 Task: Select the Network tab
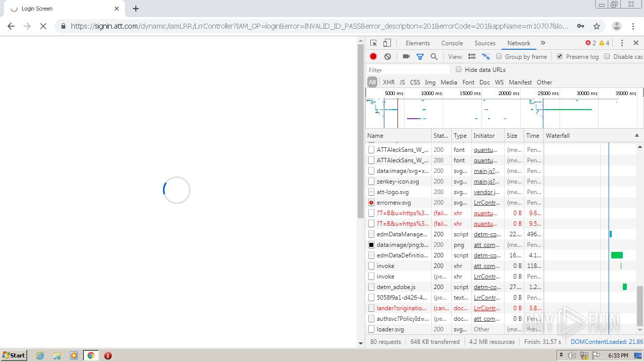519,43
